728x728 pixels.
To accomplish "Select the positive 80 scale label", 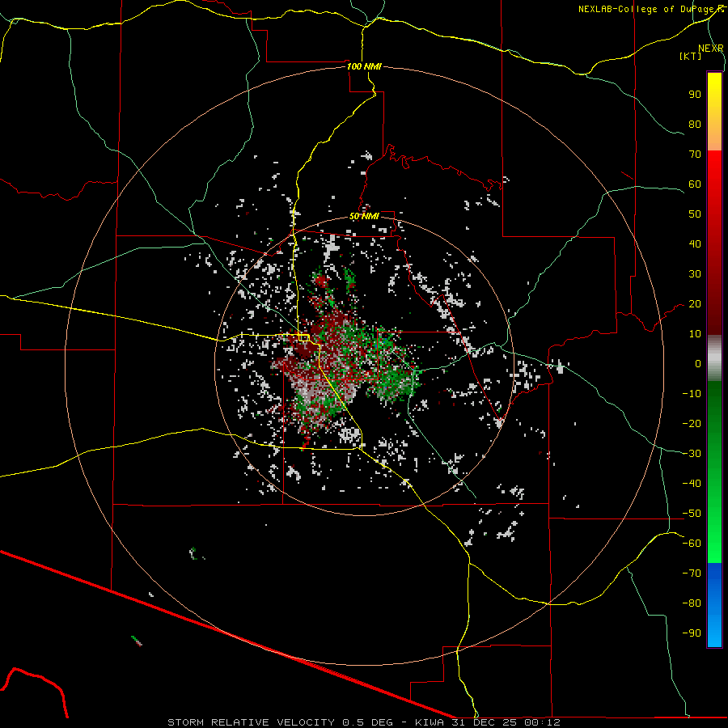I will click(695, 124).
